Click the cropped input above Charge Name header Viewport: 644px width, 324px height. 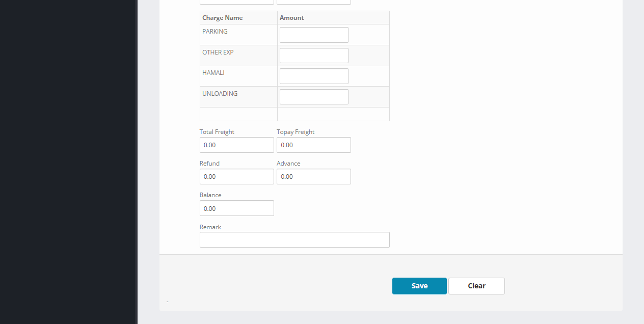tap(236, 2)
